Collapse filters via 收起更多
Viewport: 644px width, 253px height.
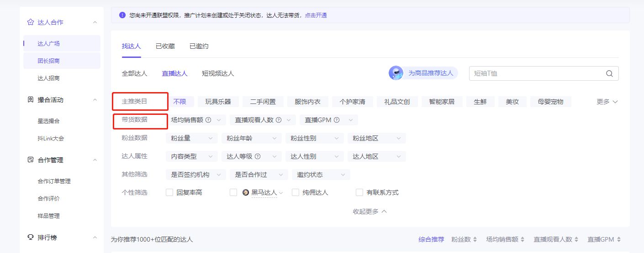(370, 212)
